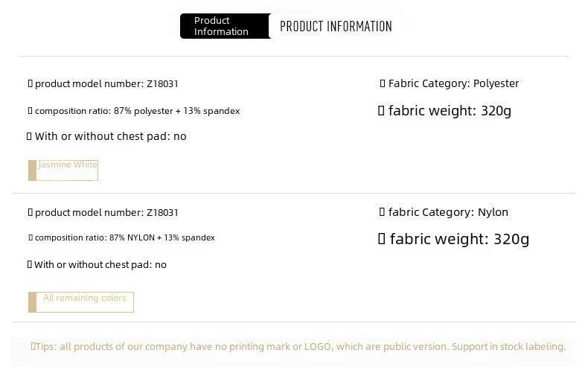The height and width of the screenshot is (370, 588).
Task: Select the Jasmine White color label
Action: click(x=68, y=165)
